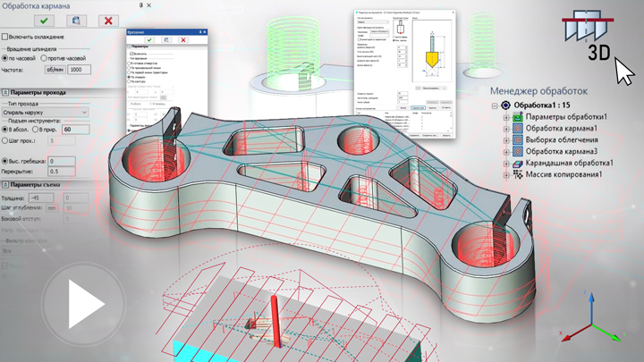Click the Массив копирования1 icon
644x362 pixels.
coord(518,174)
